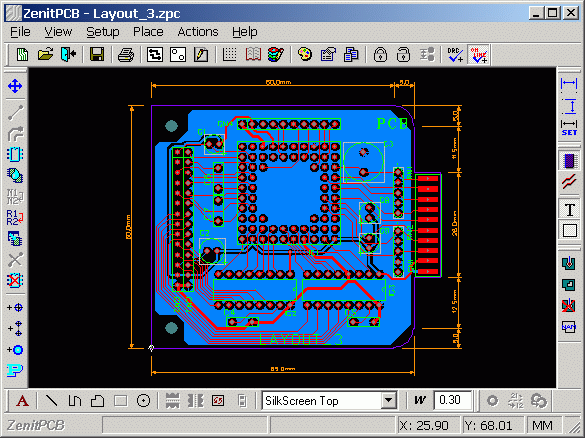Open the library book icon
585x438 pixels.
pyautogui.click(x=253, y=55)
